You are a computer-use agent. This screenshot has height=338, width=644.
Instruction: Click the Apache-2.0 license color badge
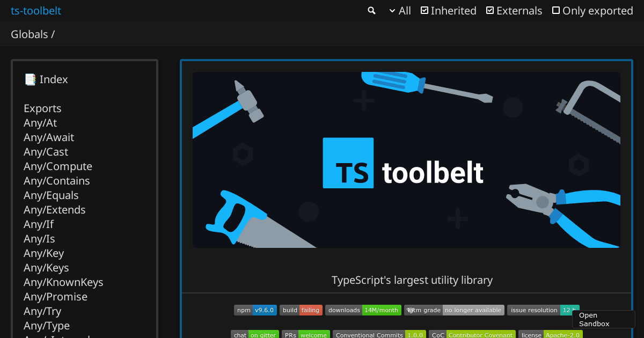click(562, 334)
